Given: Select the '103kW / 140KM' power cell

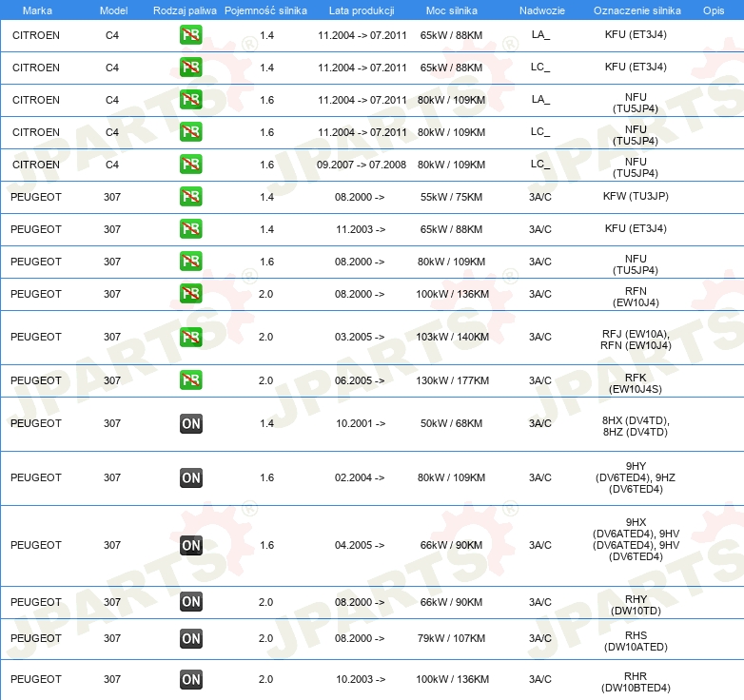Looking at the screenshot, I should pos(452,337).
